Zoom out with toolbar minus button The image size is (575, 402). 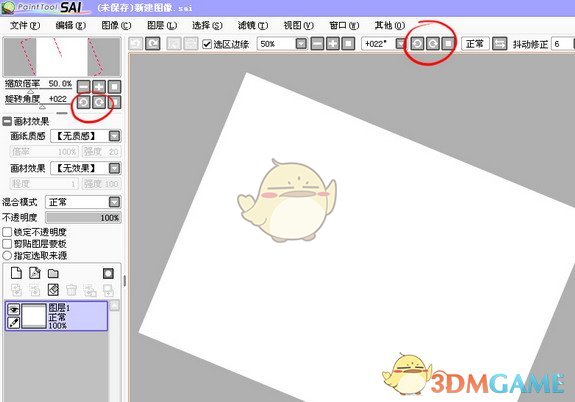[317, 44]
